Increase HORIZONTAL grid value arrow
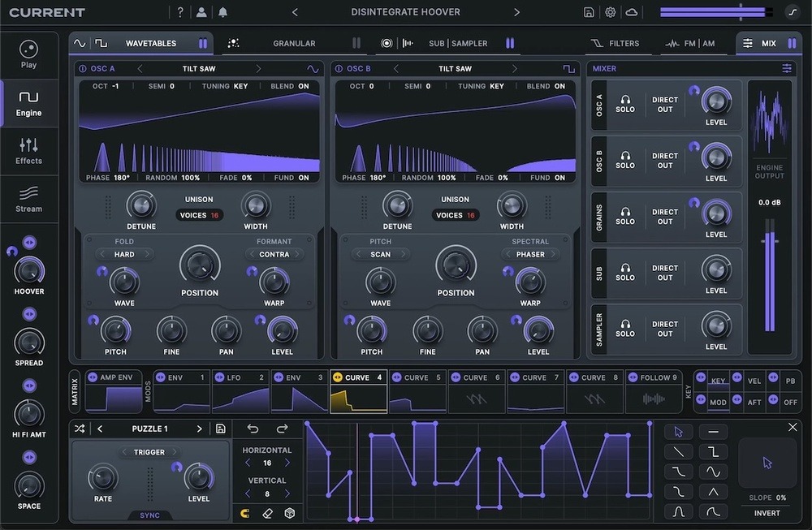The image size is (812, 530). [287, 463]
